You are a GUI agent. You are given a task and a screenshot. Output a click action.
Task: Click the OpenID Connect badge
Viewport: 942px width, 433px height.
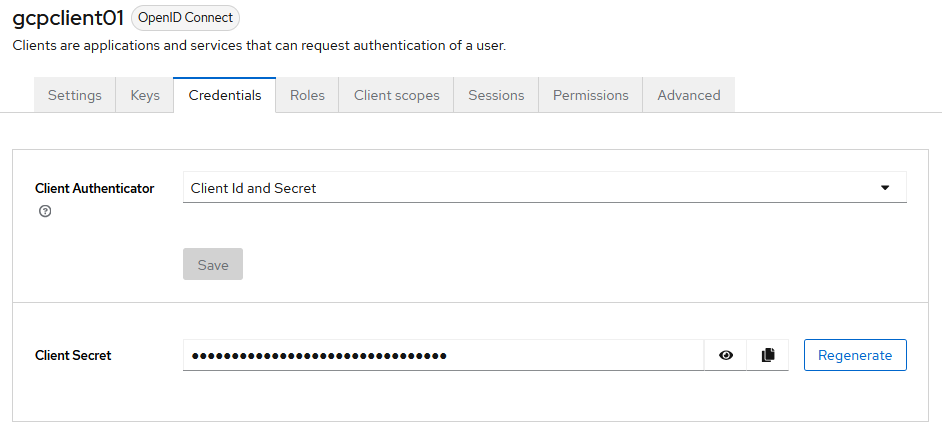tap(185, 18)
